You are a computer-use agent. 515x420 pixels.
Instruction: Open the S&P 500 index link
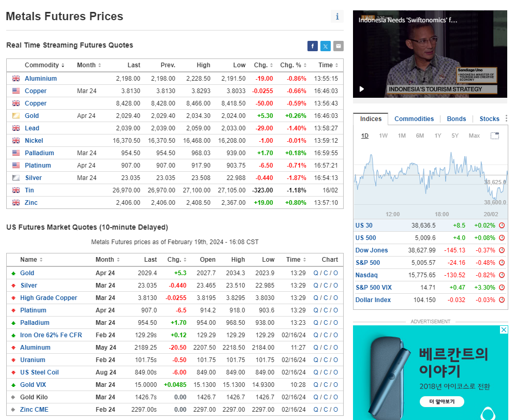[x=367, y=263]
